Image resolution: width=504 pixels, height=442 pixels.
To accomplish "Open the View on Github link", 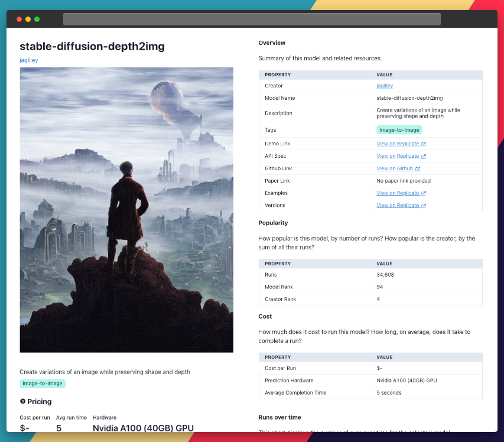I will [x=395, y=168].
